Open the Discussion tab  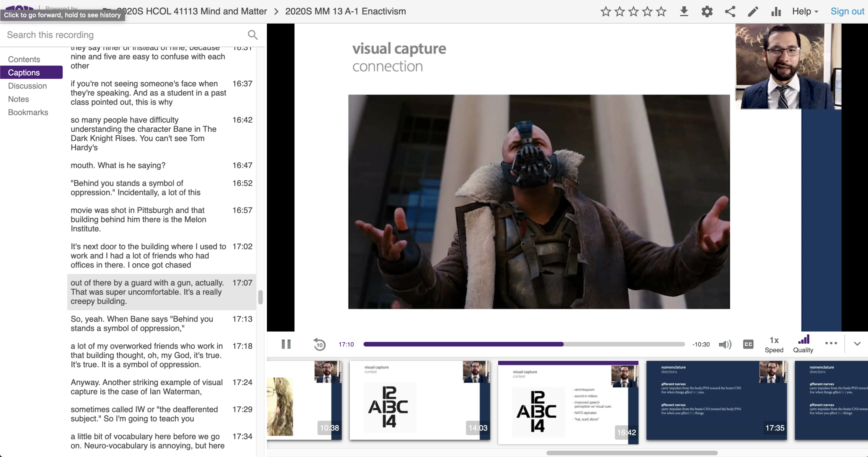tap(27, 86)
